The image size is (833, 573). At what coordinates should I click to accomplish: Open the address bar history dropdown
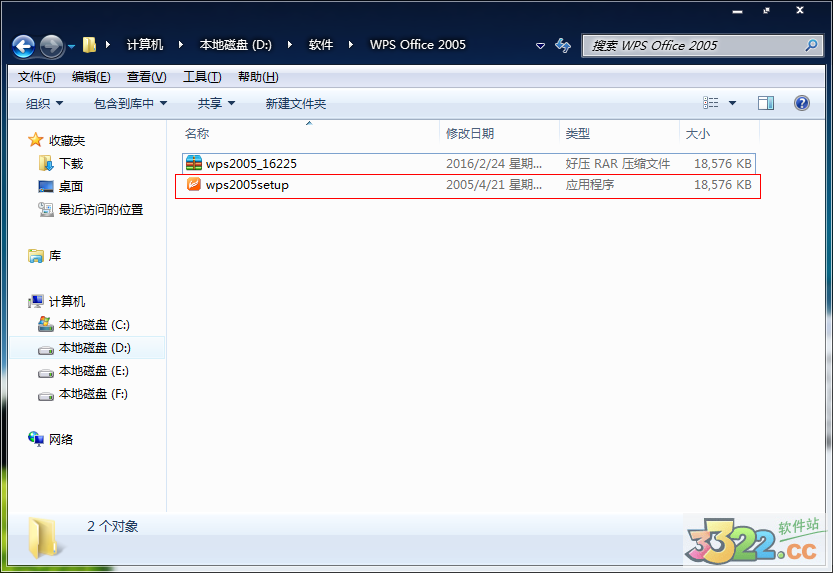(x=540, y=46)
